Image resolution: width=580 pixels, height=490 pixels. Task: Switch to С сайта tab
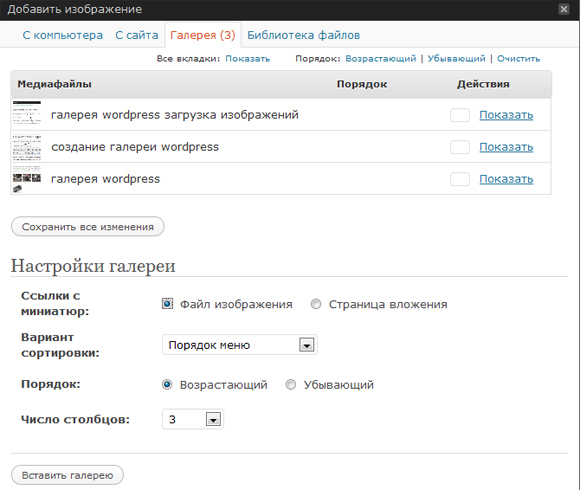click(136, 35)
